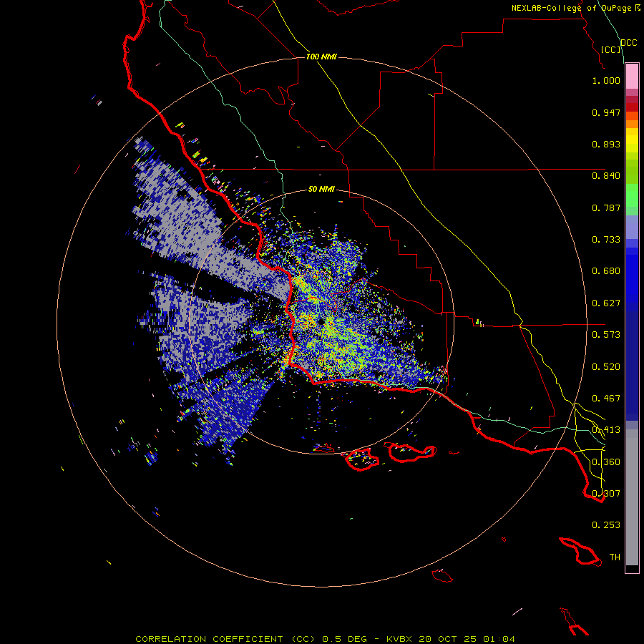644x644 pixels.
Task: Click the 1.000 color scale value
Action: (606, 80)
